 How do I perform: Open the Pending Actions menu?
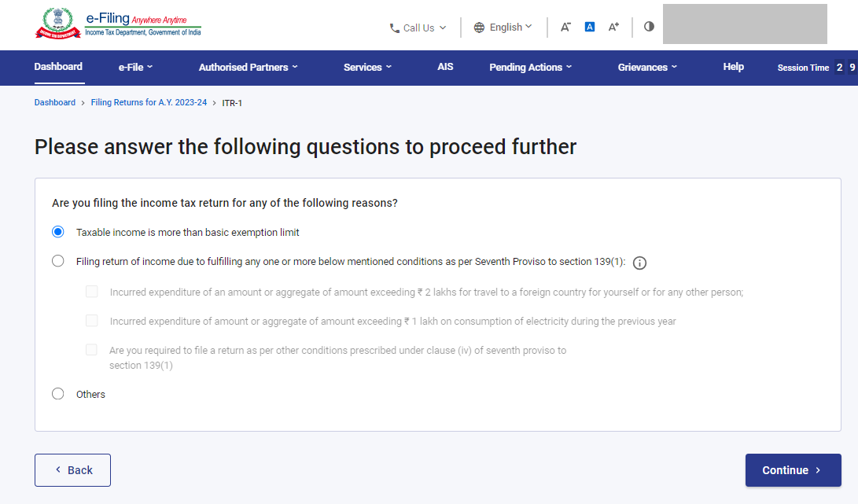click(x=530, y=68)
